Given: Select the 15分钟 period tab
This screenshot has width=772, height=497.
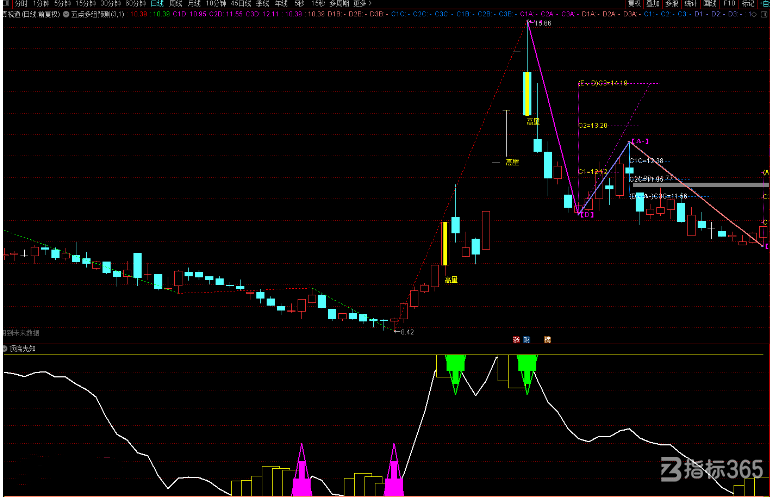Looking at the screenshot, I should (86, 3).
